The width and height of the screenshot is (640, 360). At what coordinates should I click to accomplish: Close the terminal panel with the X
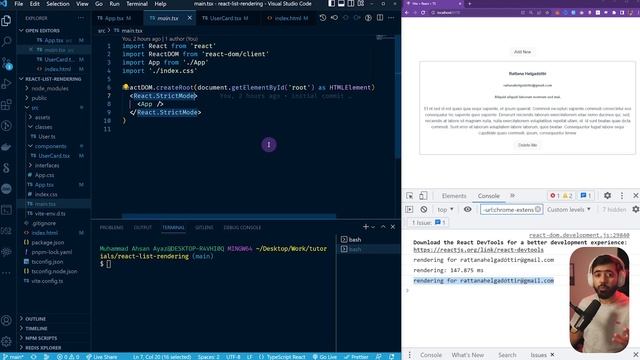tap(393, 227)
